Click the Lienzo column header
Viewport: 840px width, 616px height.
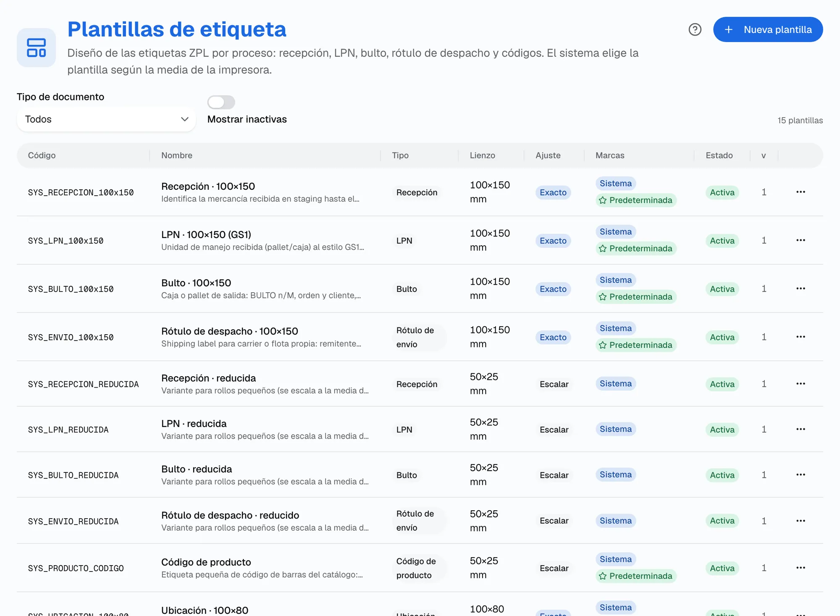[482, 155]
